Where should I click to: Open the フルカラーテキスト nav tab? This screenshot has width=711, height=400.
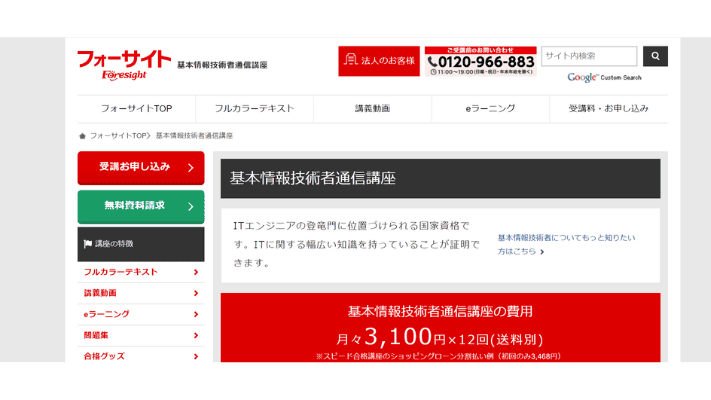point(254,109)
